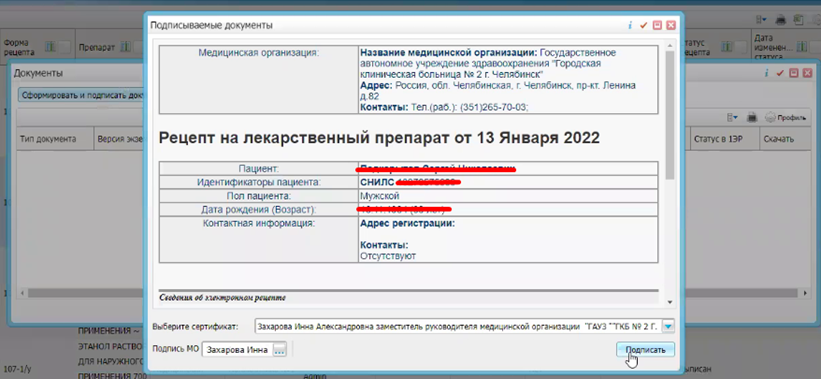This screenshot has height=379, width=821.
Task: Open the Подпись МО ellipsis picker button
Action: (x=280, y=350)
